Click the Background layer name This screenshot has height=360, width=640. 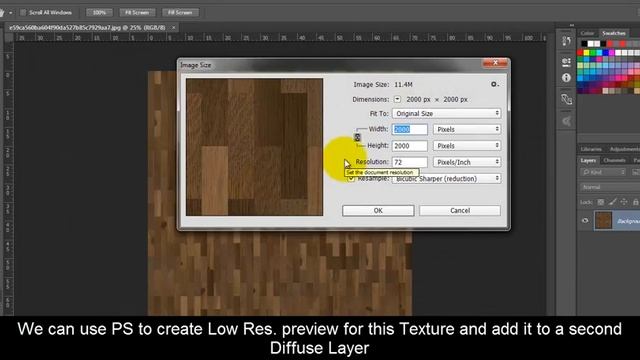click(x=628, y=221)
